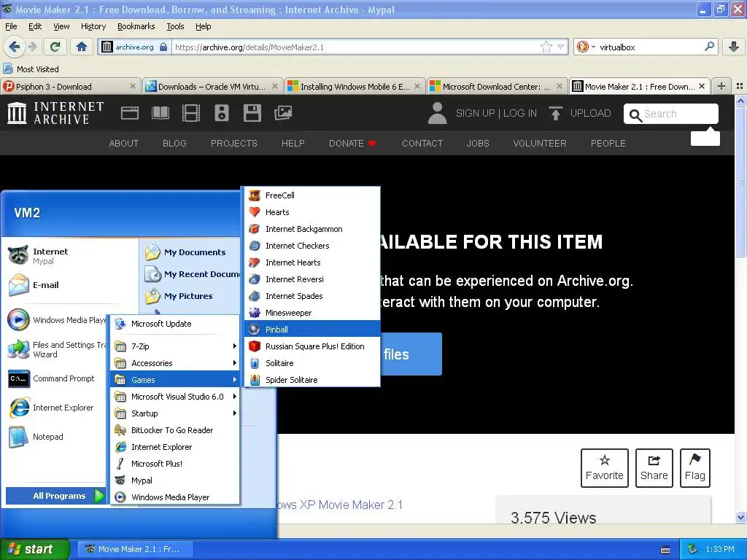Screen dimensions: 747x560
Task: Switch to Psiphon 3 - Download tab
Action: [x=69, y=87]
